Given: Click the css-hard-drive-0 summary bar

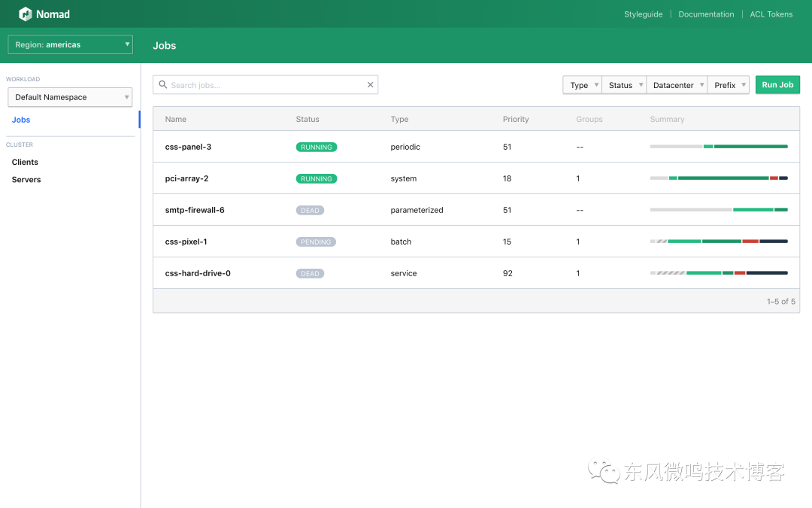Looking at the screenshot, I should pos(719,273).
